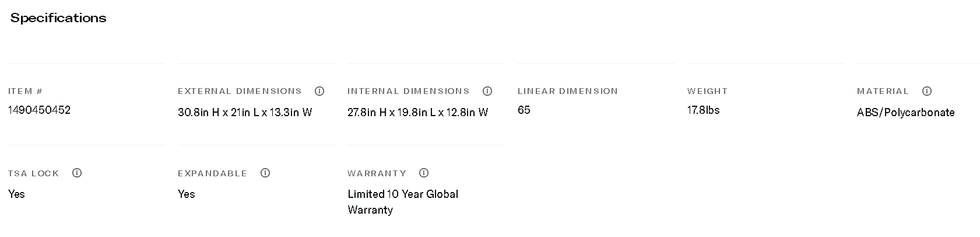Click weight value 17.8lbs
This screenshot has width=980, height=237.
[703, 110]
